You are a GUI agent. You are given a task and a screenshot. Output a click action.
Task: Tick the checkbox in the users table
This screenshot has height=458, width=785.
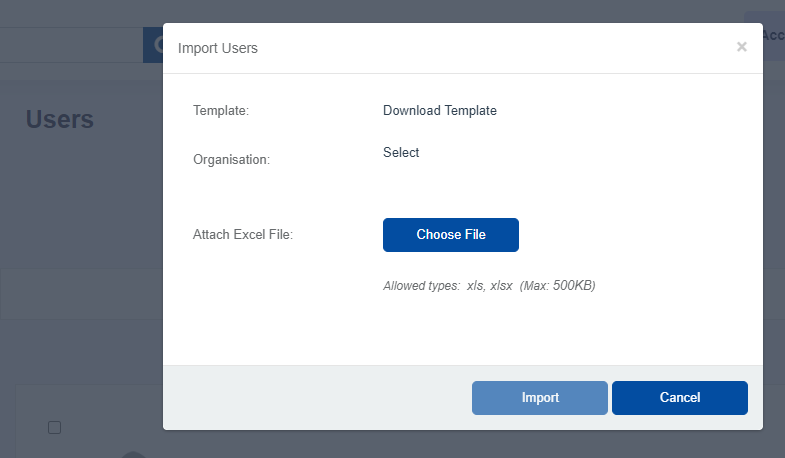[x=55, y=428]
